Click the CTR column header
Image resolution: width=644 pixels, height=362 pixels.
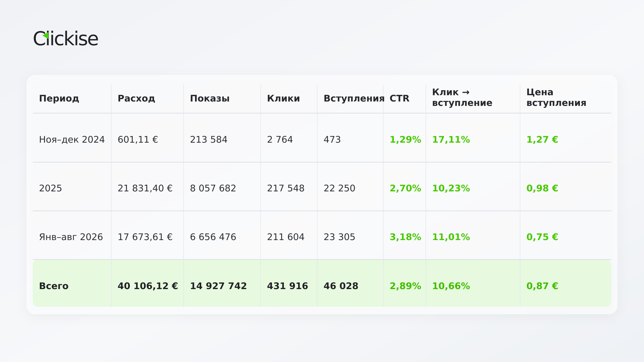[399, 98]
